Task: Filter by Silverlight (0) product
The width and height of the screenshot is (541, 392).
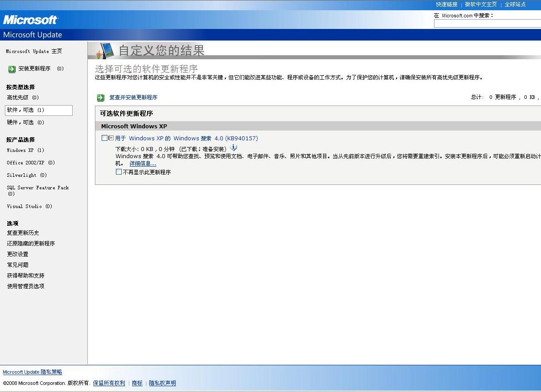Action: 27,175
